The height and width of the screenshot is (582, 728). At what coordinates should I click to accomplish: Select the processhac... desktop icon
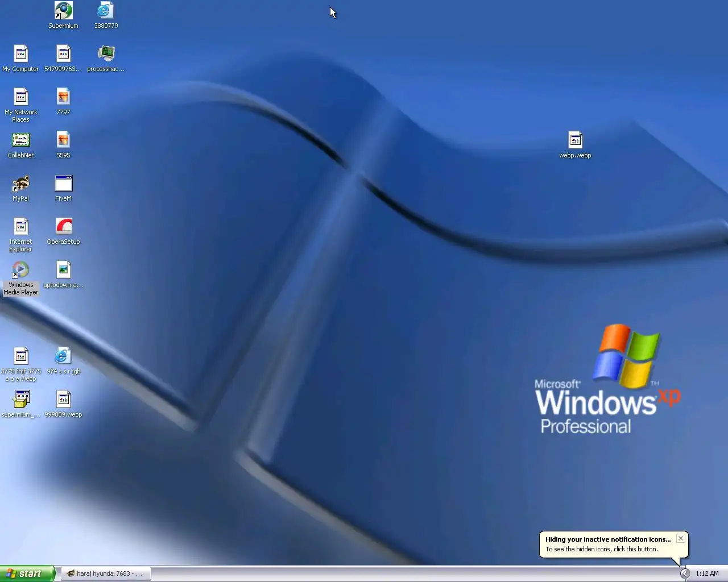coord(106,59)
